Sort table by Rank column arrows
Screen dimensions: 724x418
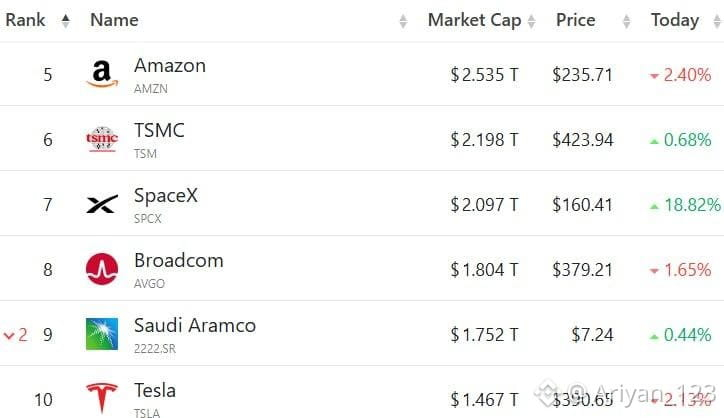pyautogui.click(x=66, y=20)
